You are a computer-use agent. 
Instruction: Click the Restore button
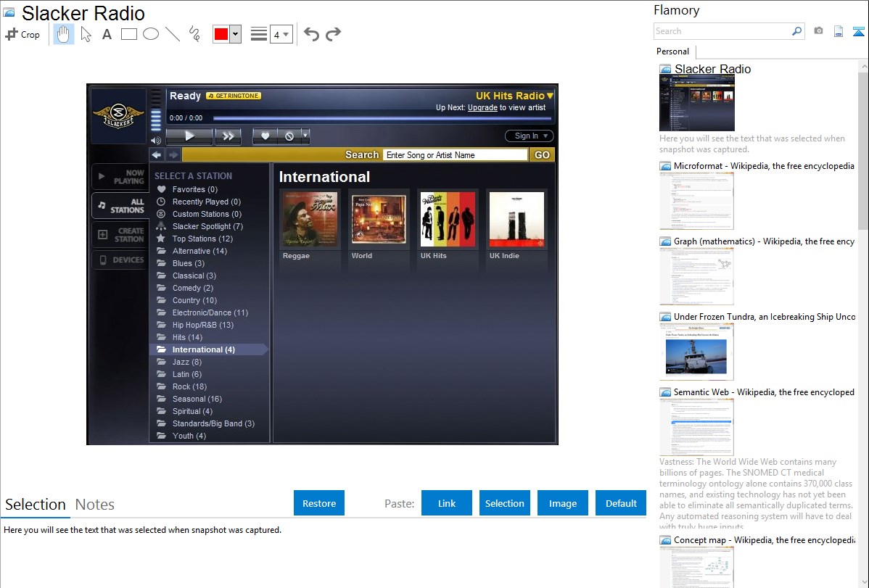pyautogui.click(x=319, y=503)
